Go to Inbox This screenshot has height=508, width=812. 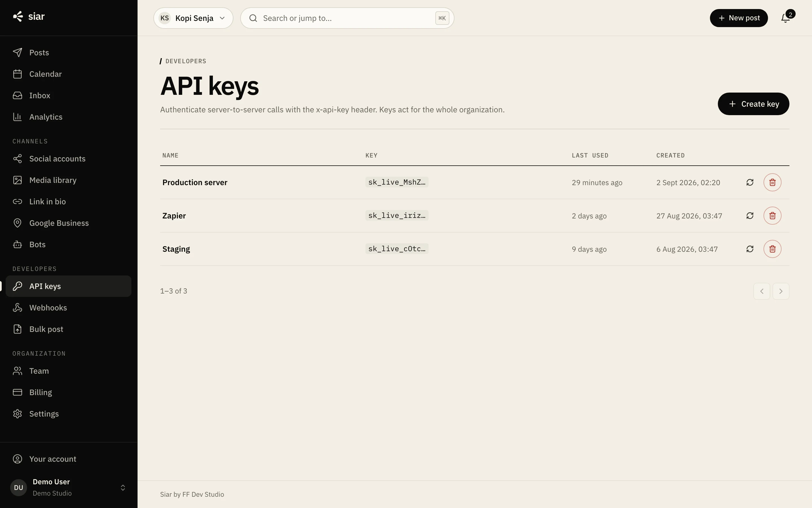pos(69,95)
